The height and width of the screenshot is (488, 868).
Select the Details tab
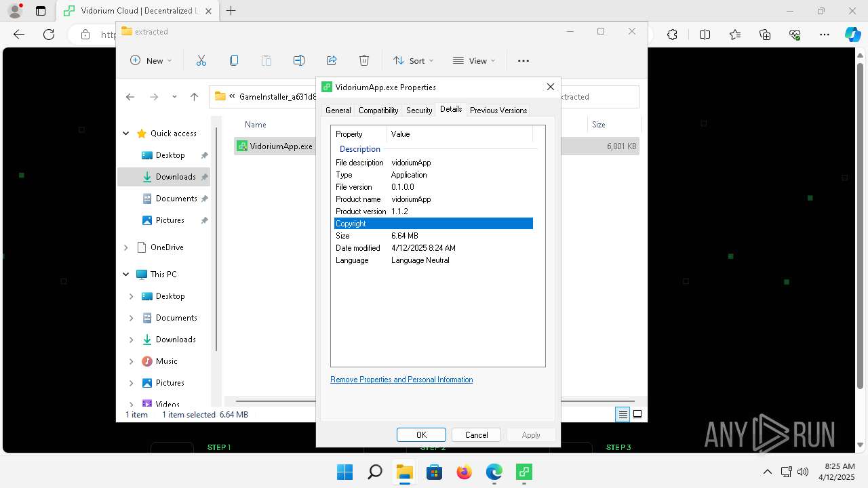451,109
